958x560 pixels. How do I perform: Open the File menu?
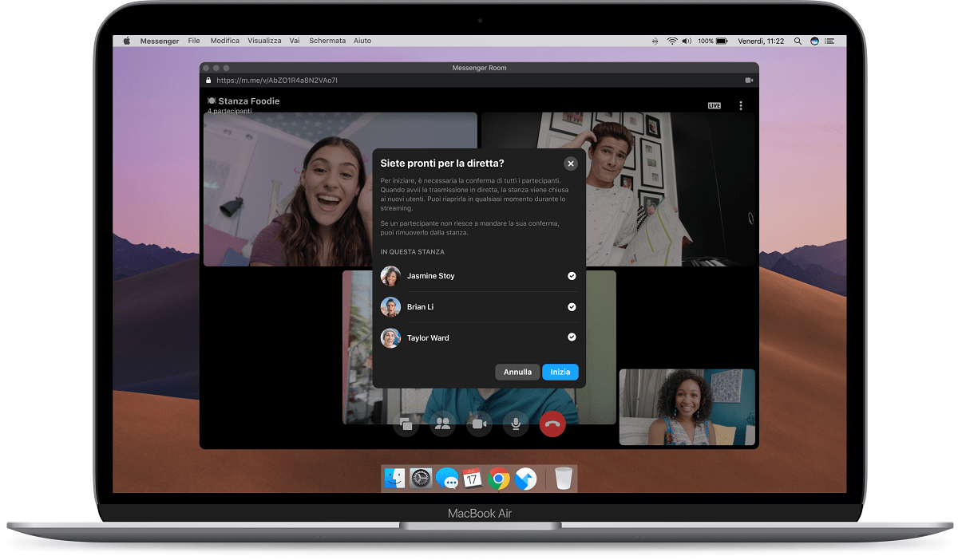[194, 41]
